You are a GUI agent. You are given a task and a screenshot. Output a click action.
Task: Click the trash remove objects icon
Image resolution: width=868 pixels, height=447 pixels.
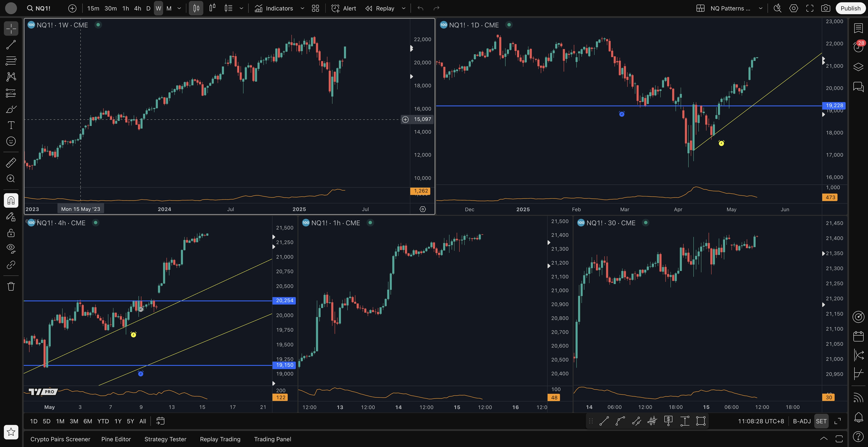tap(11, 286)
